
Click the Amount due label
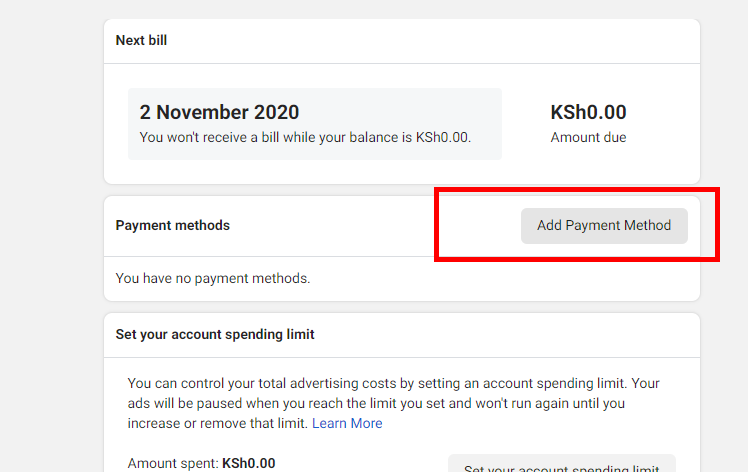(x=588, y=137)
